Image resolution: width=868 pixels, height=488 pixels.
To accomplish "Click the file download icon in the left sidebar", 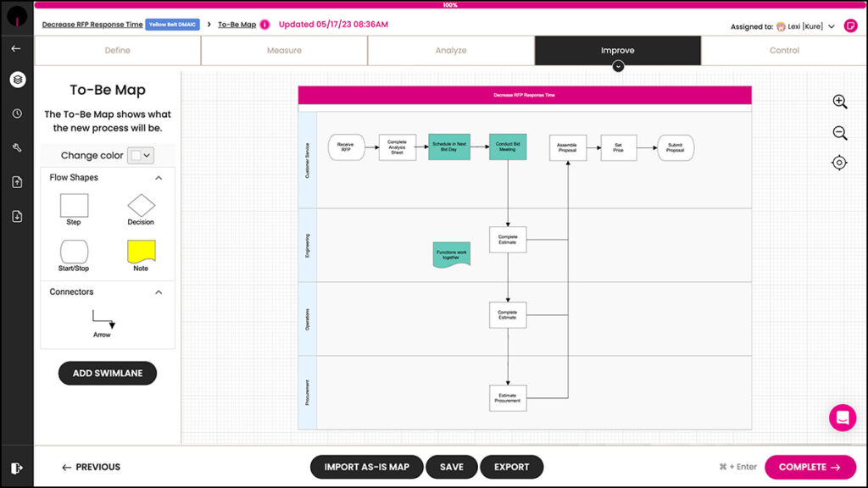I will pyautogui.click(x=17, y=215).
